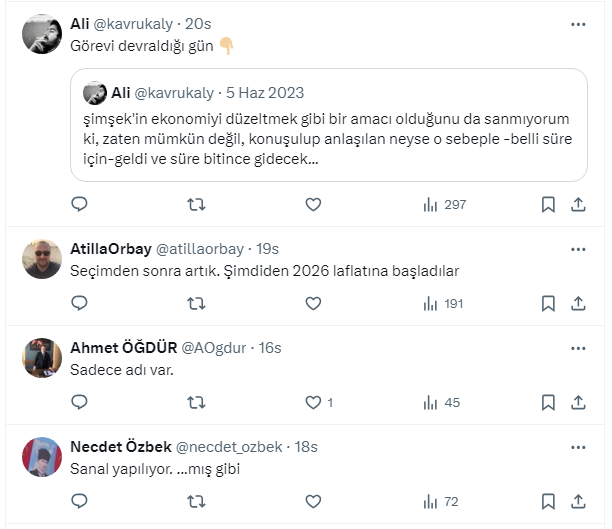612x529 pixels.
Task: Click Necdet Özbek's profile avatar
Action: (x=42, y=457)
